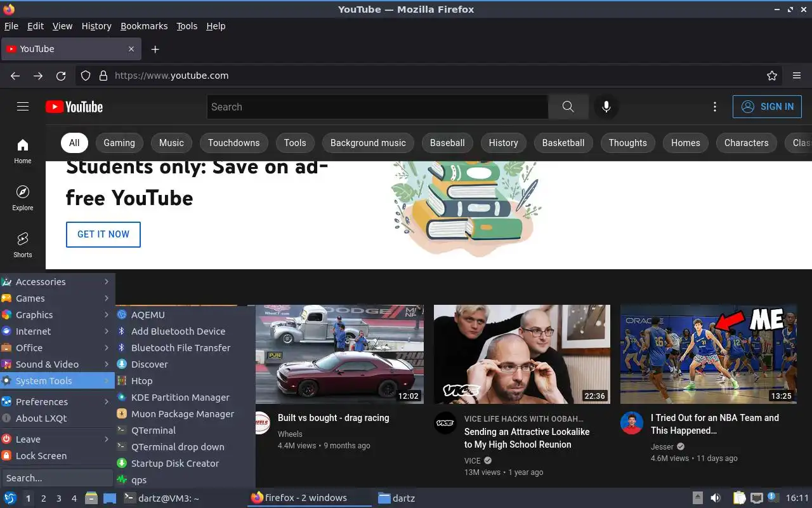
Task: Open KDE Partition Manager
Action: (x=185, y=398)
